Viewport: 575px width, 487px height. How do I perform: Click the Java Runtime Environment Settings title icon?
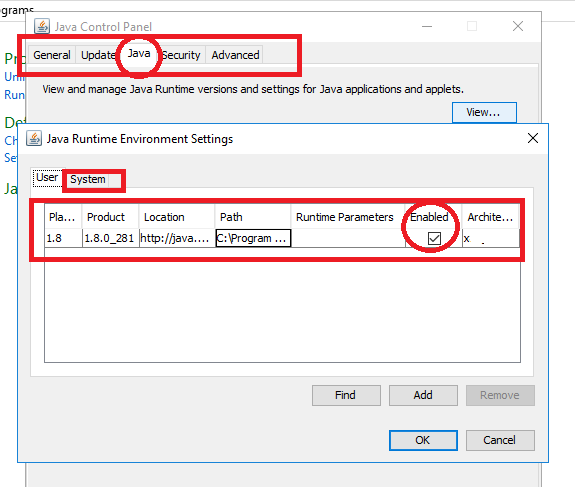(x=34, y=139)
